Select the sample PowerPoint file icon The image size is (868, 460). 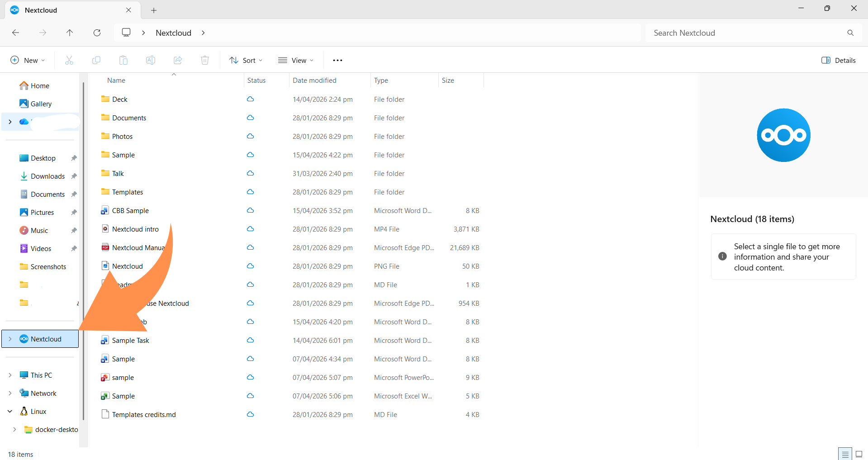105,377
